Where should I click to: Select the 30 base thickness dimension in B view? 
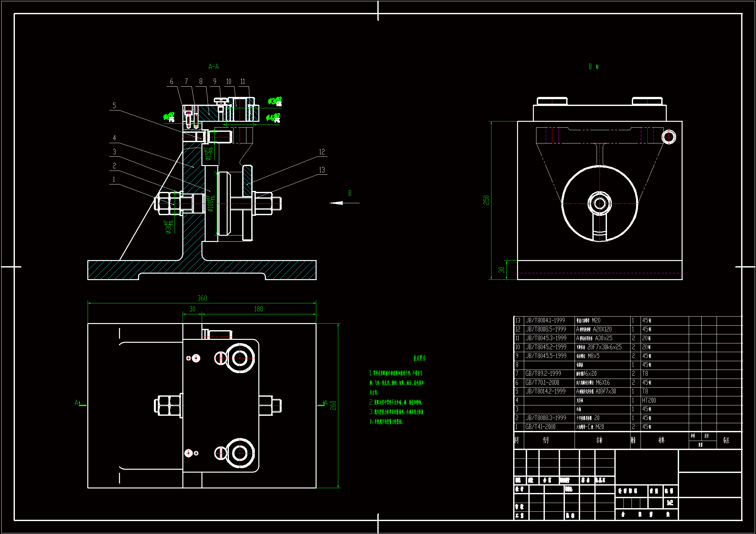tap(501, 270)
